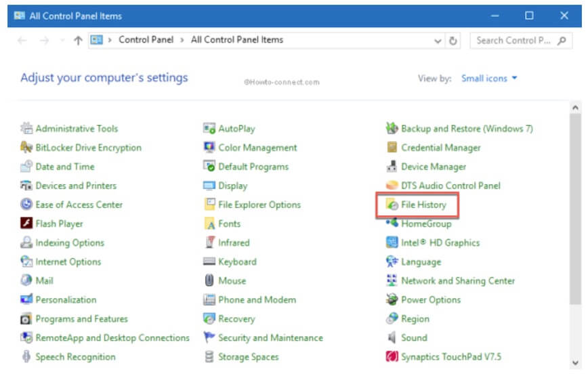
Task: Open the BitLocker Drive Encryption icon
Action: coord(26,148)
